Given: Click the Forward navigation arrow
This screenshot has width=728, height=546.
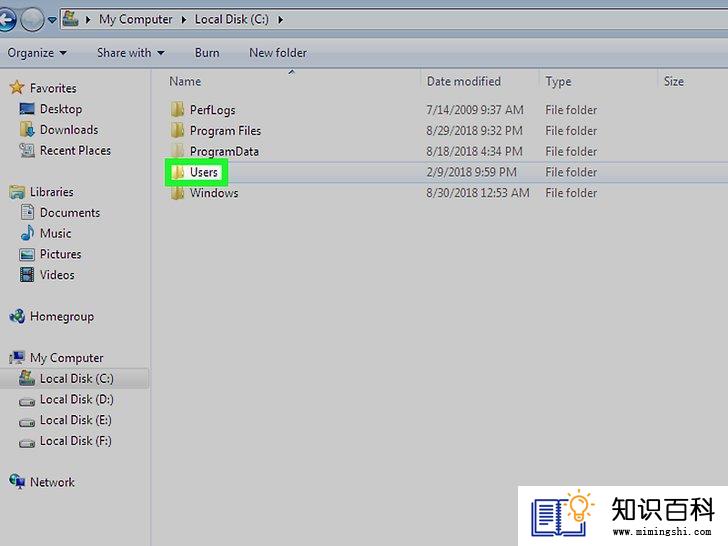Looking at the screenshot, I should 32,20.
